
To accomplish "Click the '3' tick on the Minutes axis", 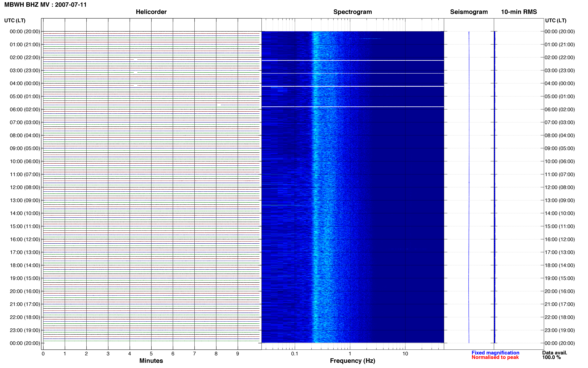I will click(x=108, y=354).
